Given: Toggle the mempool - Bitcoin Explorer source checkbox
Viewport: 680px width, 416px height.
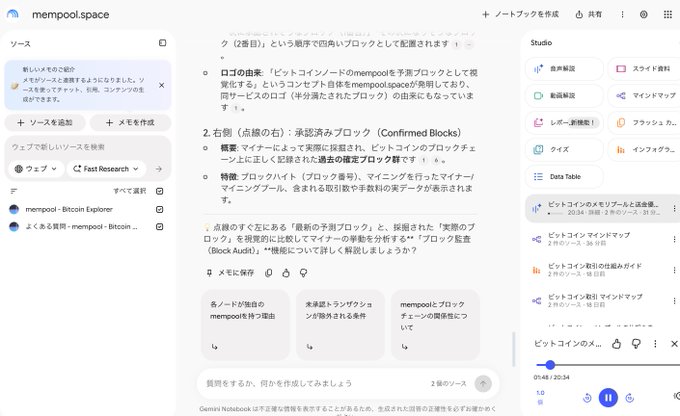Looking at the screenshot, I should pyautogui.click(x=160, y=209).
